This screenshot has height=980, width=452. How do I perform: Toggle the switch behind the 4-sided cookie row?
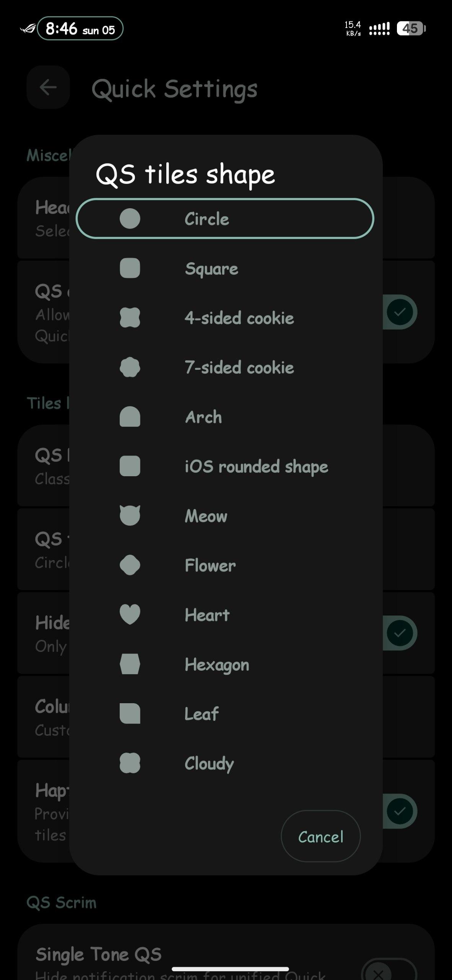(x=399, y=312)
